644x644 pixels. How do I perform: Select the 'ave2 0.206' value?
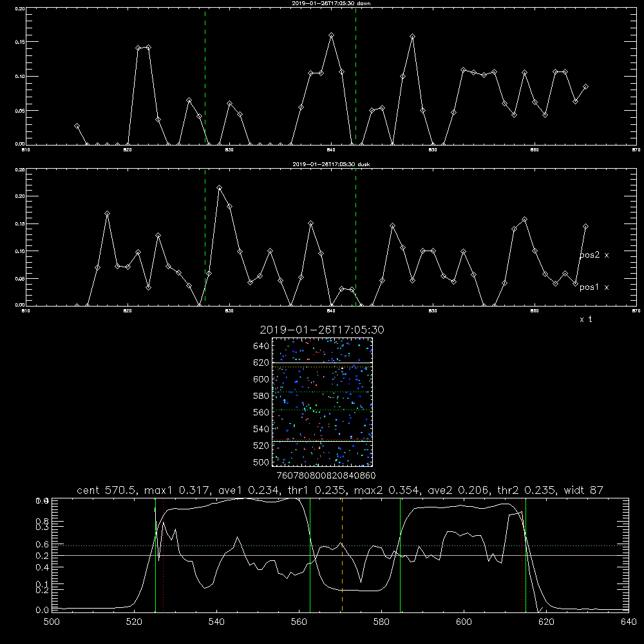pyautogui.click(x=458, y=490)
